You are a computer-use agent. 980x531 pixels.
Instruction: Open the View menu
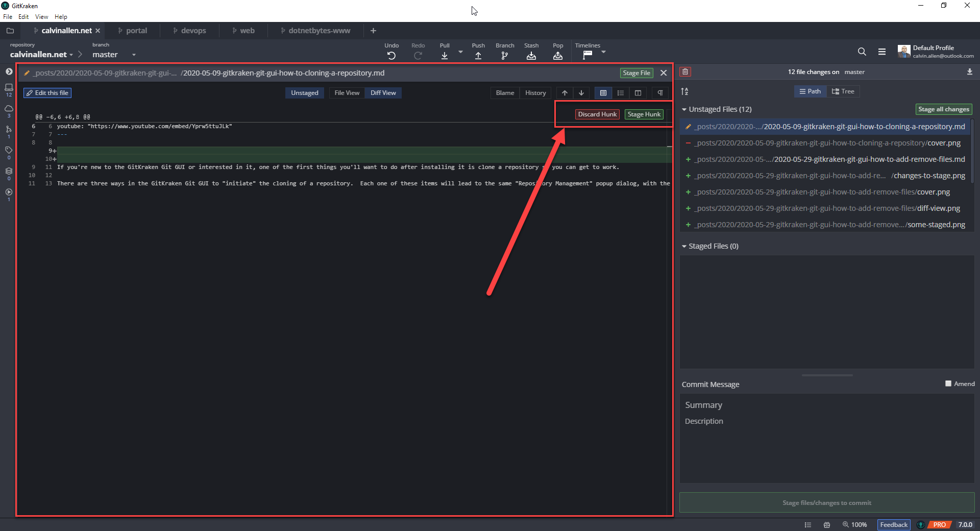tap(41, 17)
